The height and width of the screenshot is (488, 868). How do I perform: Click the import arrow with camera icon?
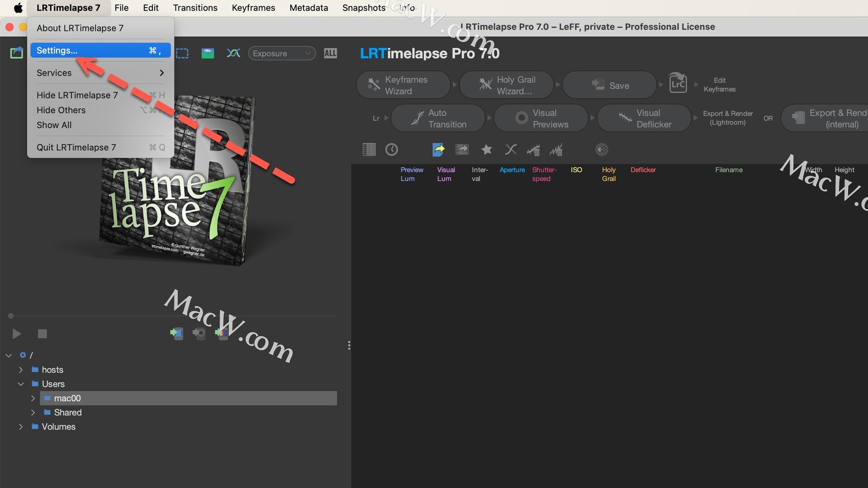tap(199, 333)
